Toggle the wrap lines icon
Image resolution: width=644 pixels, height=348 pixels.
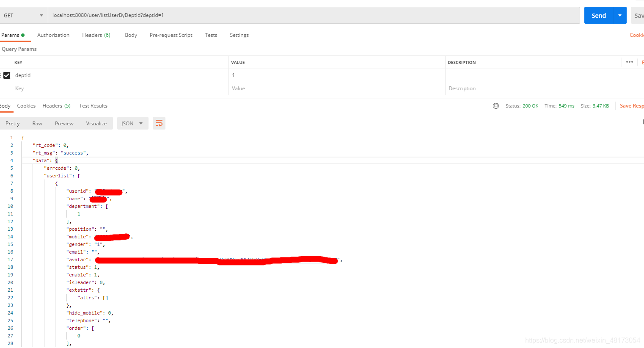point(159,123)
